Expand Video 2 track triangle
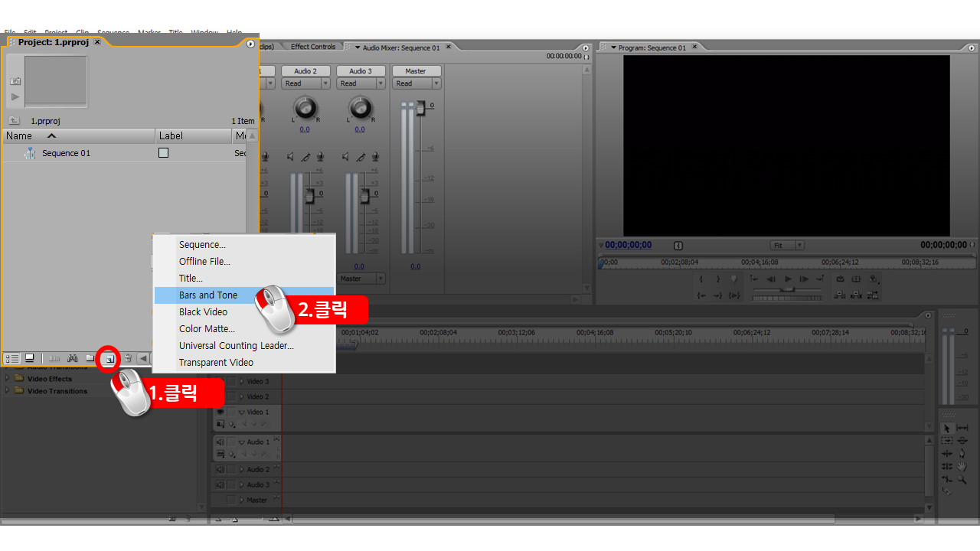The image size is (980, 551). point(241,396)
